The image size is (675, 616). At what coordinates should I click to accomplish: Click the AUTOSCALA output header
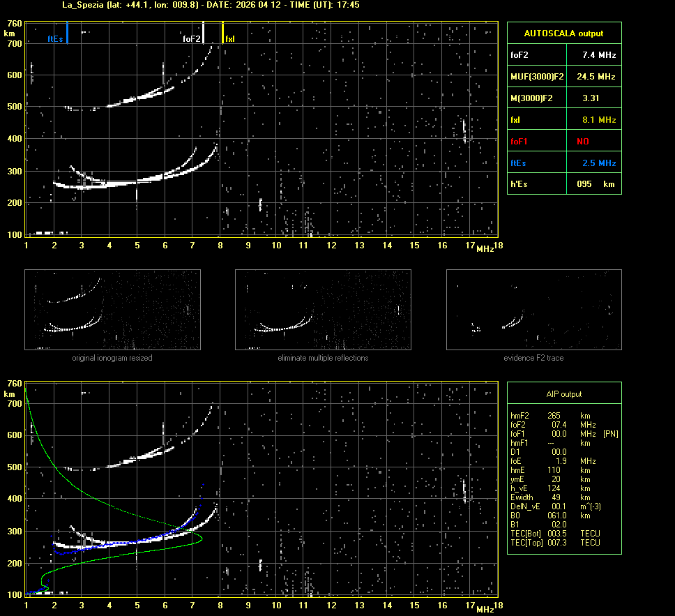click(x=563, y=33)
